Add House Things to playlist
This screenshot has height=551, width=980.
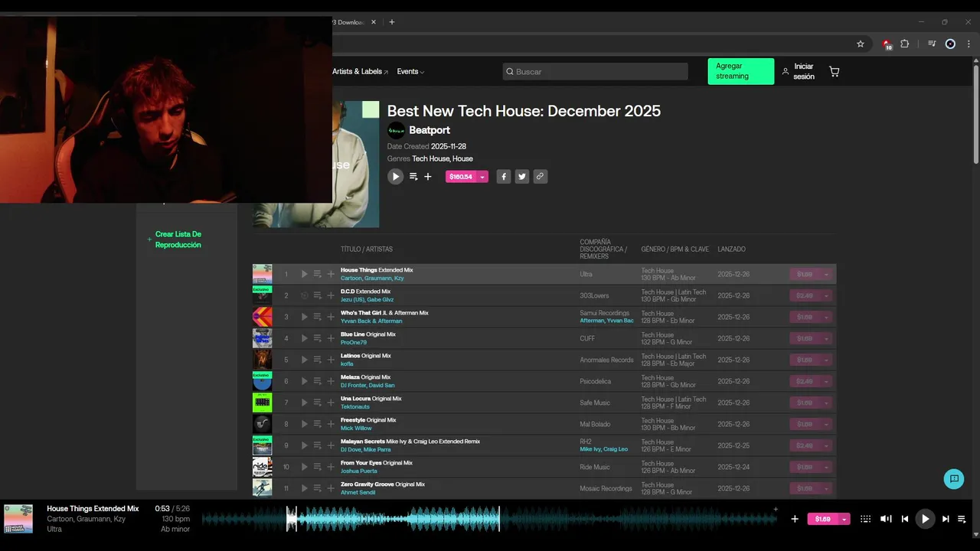[331, 274]
